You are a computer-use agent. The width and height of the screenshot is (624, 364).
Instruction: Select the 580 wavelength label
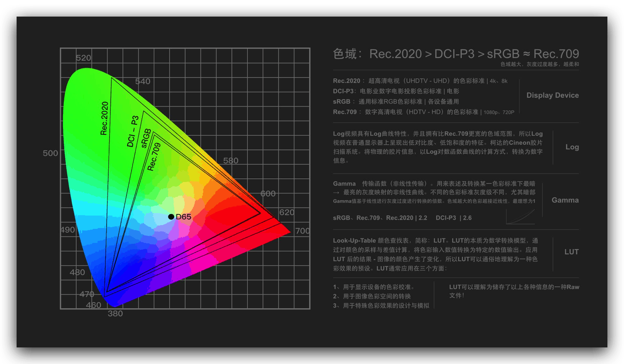point(231,161)
